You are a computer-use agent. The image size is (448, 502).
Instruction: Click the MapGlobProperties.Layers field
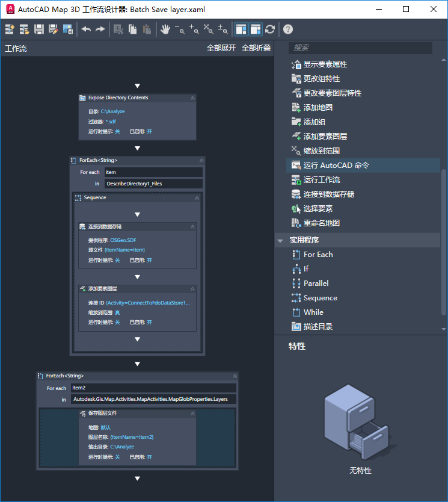pos(153,399)
